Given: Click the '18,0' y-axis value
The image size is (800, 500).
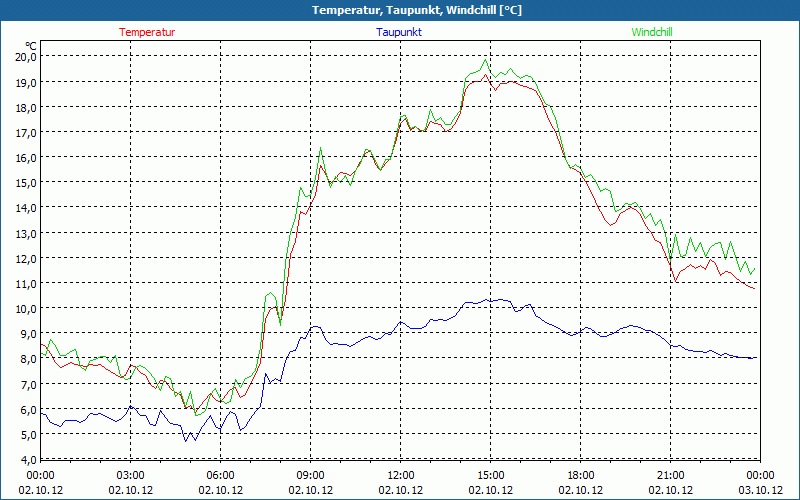Looking at the screenshot, I should click(x=26, y=107).
